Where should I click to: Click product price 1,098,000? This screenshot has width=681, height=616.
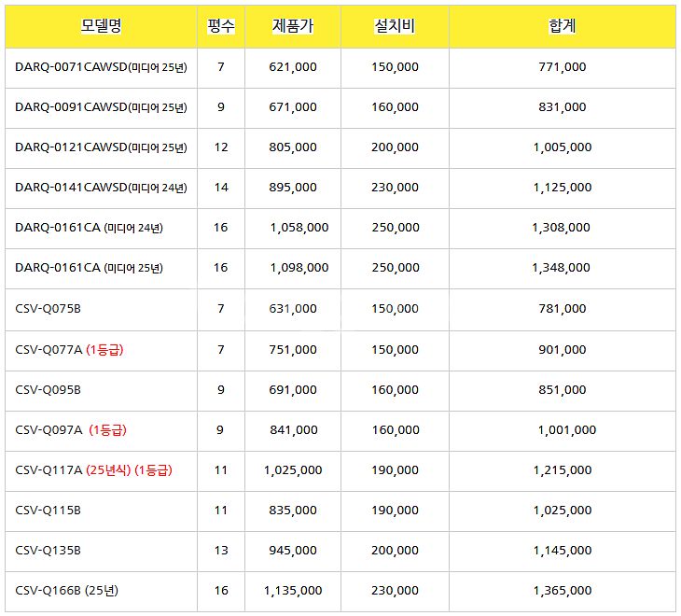click(x=299, y=268)
